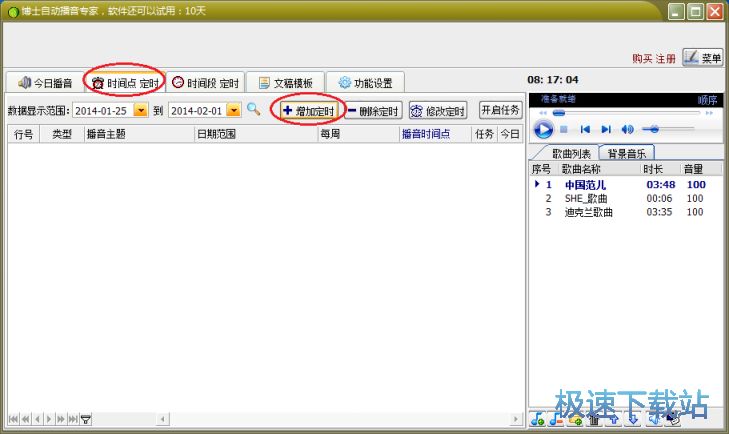Skip to previous track in player
The height and width of the screenshot is (434, 729).
[585, 129]
